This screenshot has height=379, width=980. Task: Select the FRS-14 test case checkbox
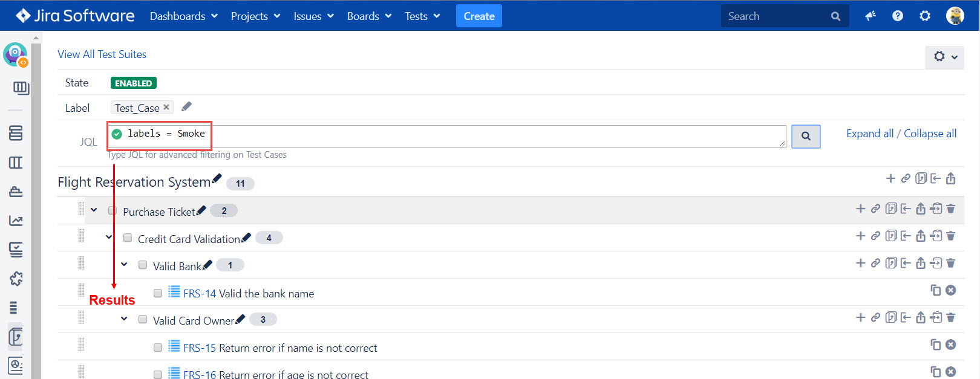pos(158,293)
